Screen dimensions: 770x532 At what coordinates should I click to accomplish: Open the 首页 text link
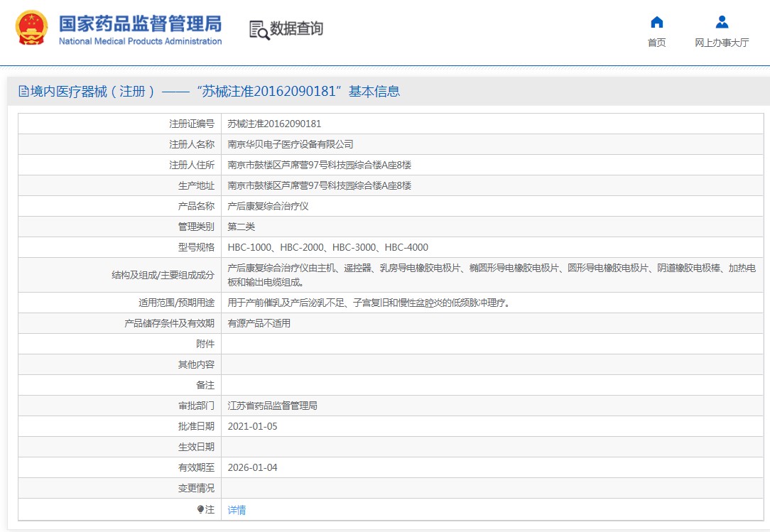point(656,43)
